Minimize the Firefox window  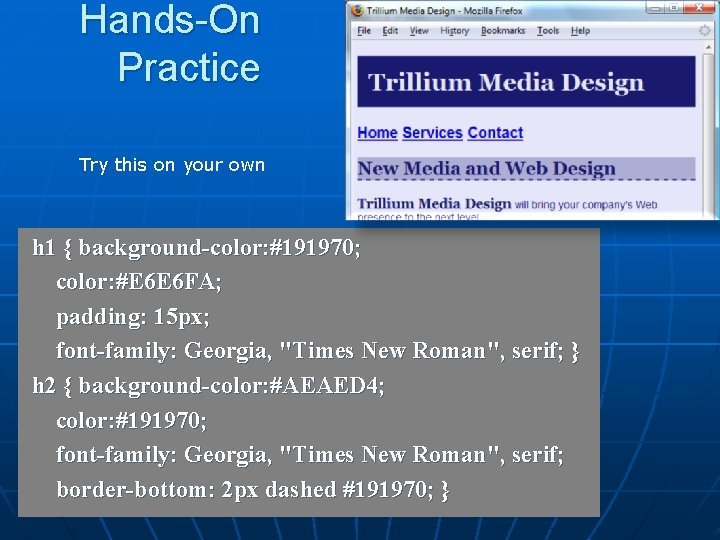tap(655, 7)
